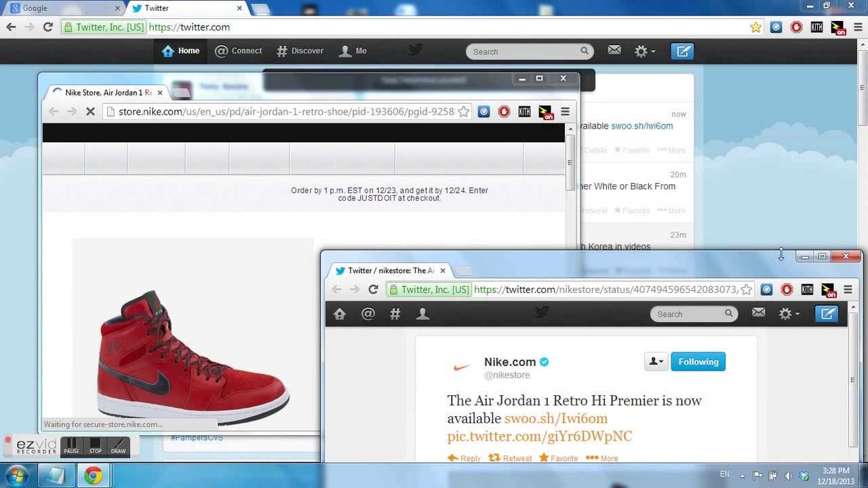
Task: Click the volume icon in the system tray
Action: 788,475
